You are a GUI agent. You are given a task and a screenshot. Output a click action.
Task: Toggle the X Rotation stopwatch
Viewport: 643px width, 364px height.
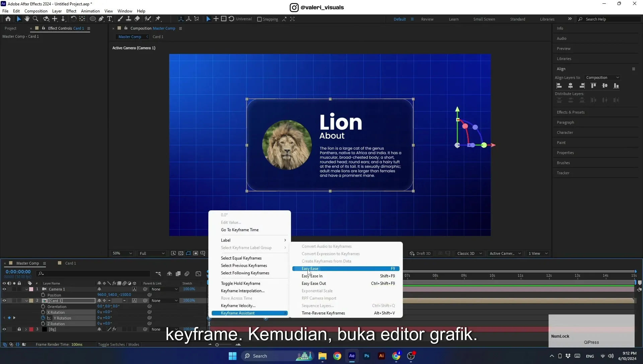43,312
